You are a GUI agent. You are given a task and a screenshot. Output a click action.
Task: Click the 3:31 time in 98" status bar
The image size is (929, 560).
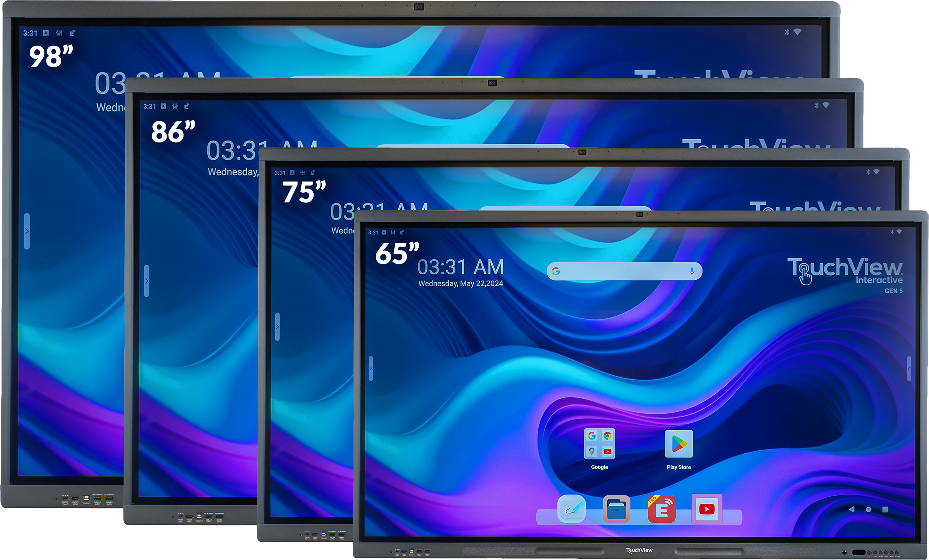click(x=30, y=33)
